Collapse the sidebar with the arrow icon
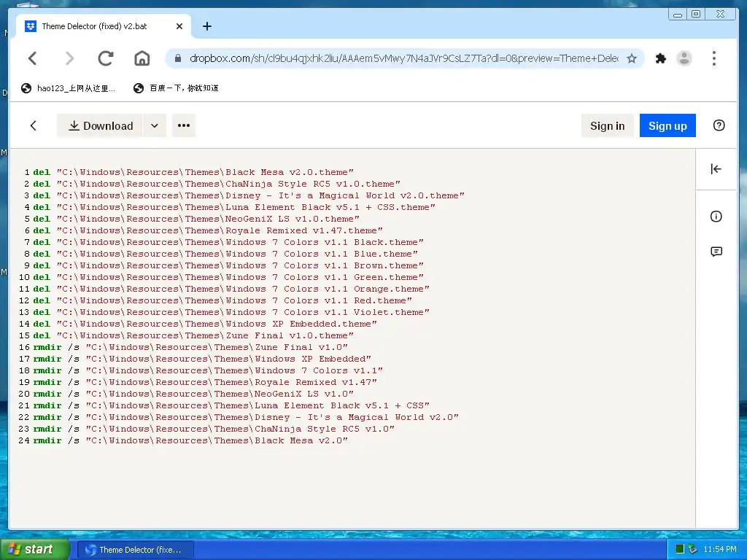Viewport: 747px width, 560px height. point(716,169)
